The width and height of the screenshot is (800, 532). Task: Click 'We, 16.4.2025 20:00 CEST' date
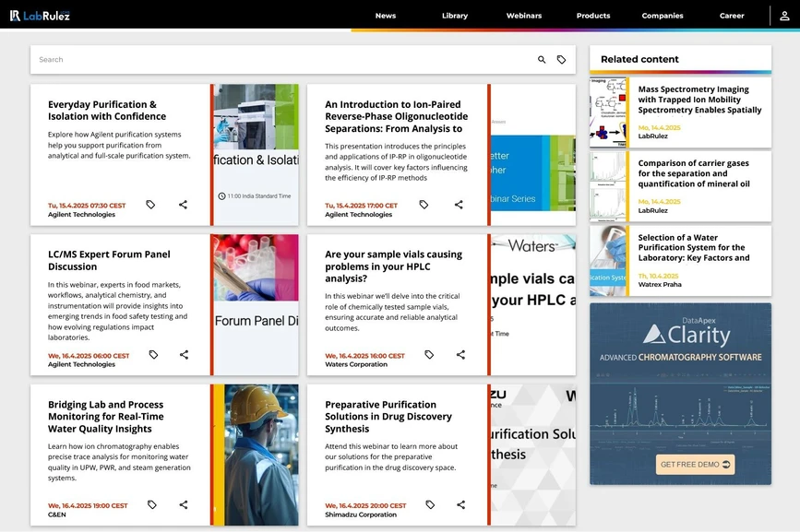point(365,505)
